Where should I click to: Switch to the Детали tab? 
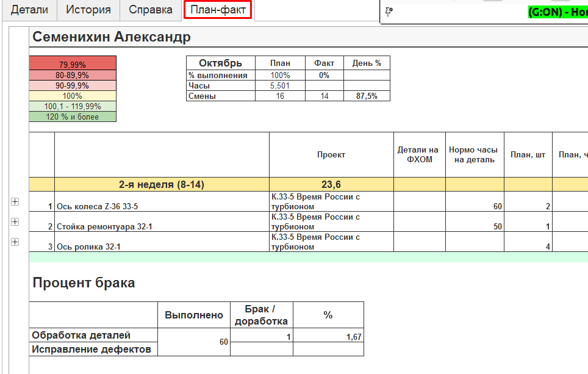click(30, 10)
